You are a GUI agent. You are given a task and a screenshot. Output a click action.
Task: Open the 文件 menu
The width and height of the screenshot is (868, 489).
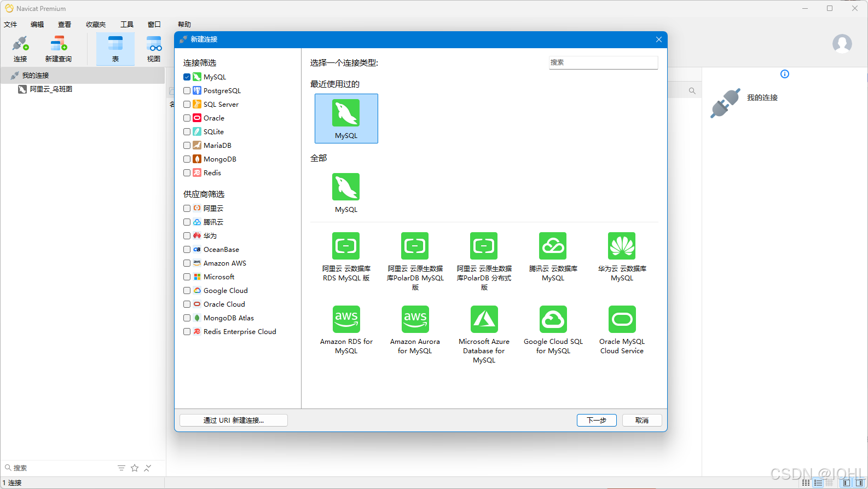(x=10, y=25)
